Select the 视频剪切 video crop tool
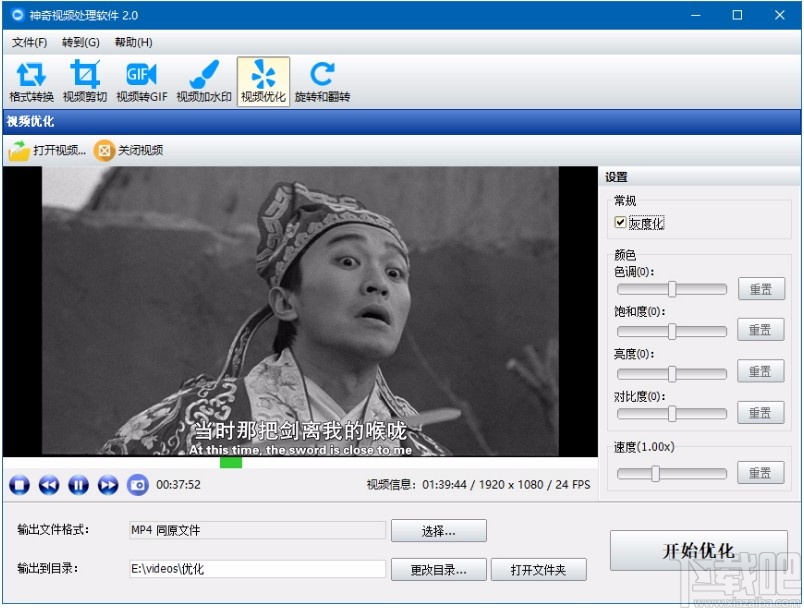This screenshot has width=804, height=608. [x=85, y=82]
